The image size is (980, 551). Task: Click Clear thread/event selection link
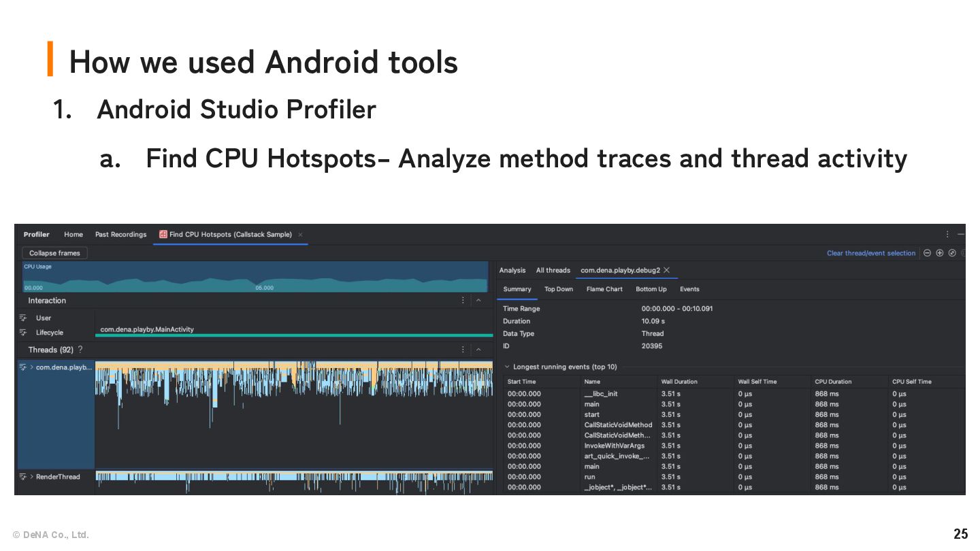(x=871, y=253)
